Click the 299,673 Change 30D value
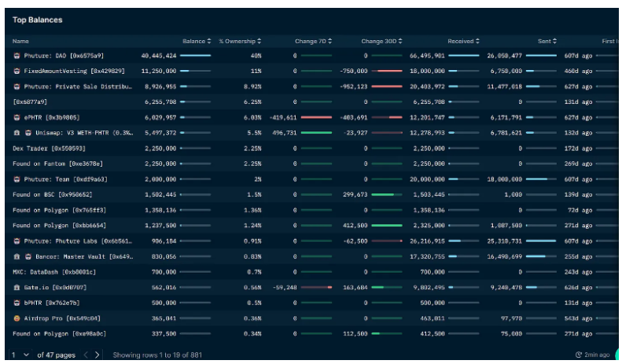 point(355,195)
